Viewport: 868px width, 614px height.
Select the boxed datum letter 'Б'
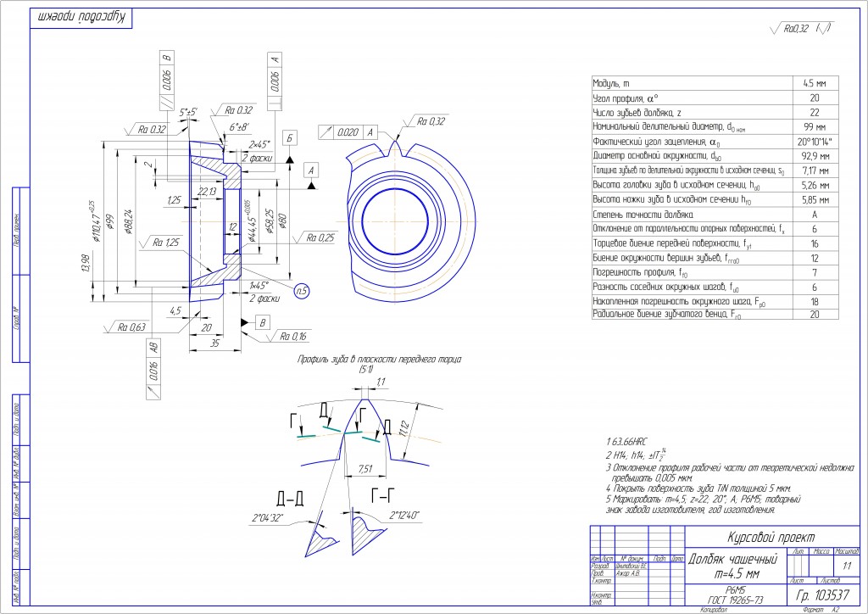[289, 138]
